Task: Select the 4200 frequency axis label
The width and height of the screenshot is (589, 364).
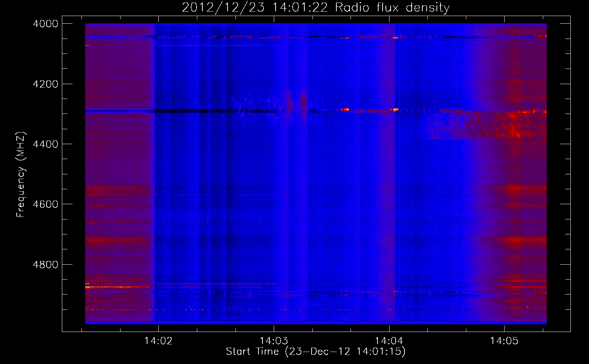Action: click(x=46, y=84)
